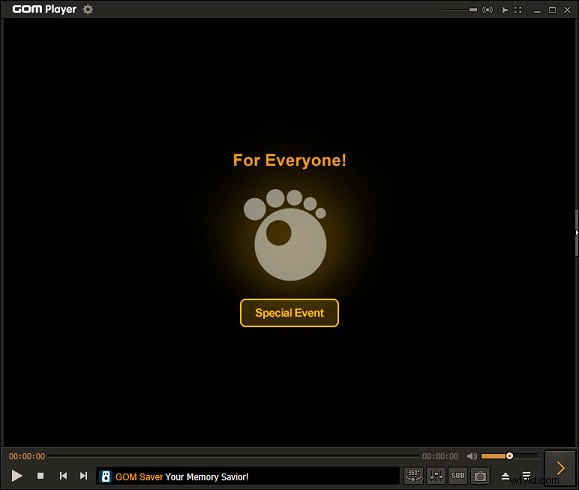
Task: Click the total duration time display
Action: coord(440,456)
